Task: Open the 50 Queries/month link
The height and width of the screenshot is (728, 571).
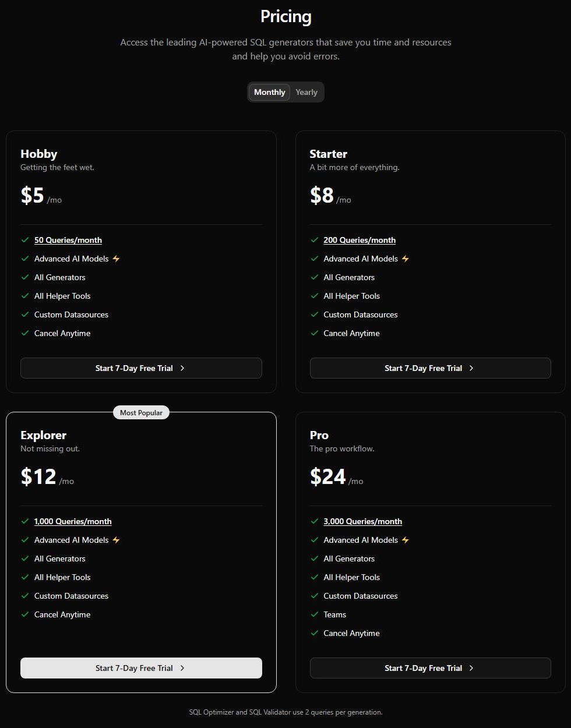Action: click(x=68, y=240)
